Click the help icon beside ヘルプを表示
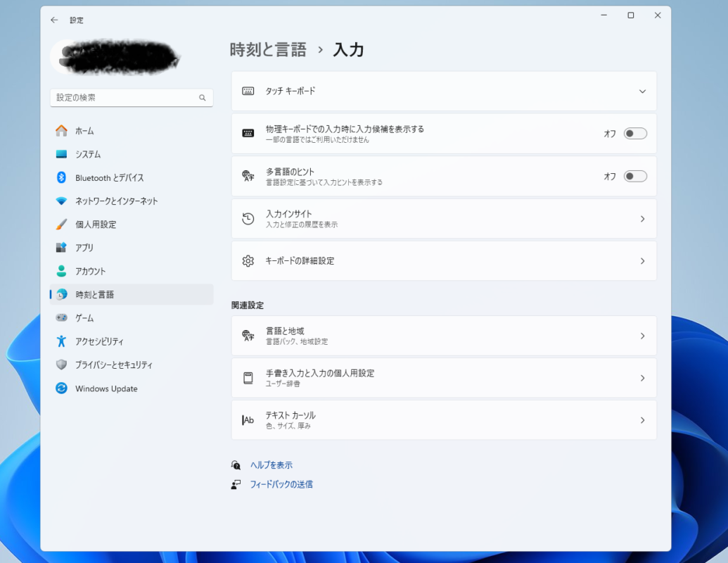The width and height of the screenshot is (728, 563). tap(236, 465)
